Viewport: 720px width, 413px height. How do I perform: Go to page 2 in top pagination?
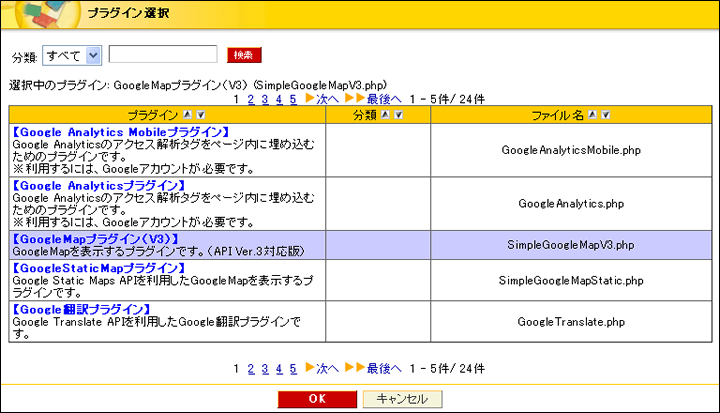coord(250,100)
